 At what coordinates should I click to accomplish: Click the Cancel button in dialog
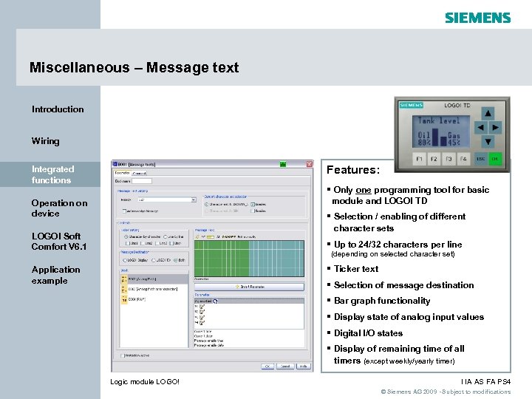tap(285, 366)
